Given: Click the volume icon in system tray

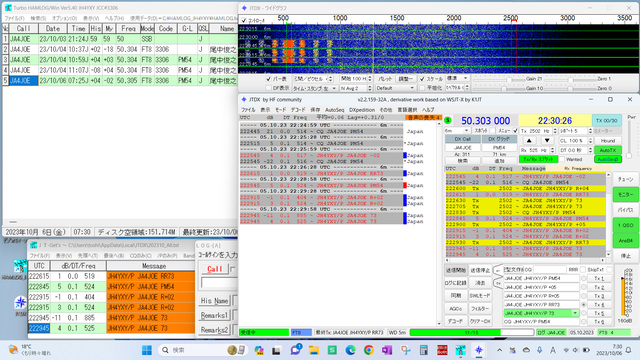Looking at the screenshot, I should [x=576, y=350].
